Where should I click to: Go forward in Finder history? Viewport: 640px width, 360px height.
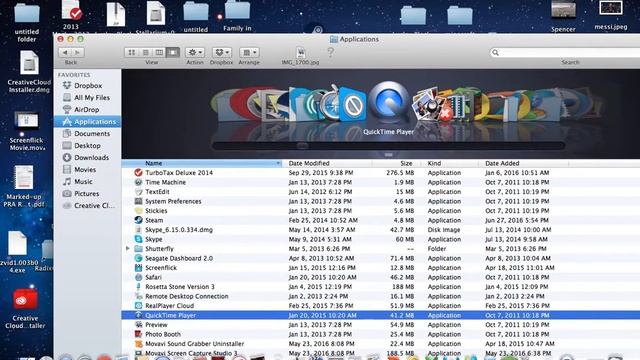[78, 52]
